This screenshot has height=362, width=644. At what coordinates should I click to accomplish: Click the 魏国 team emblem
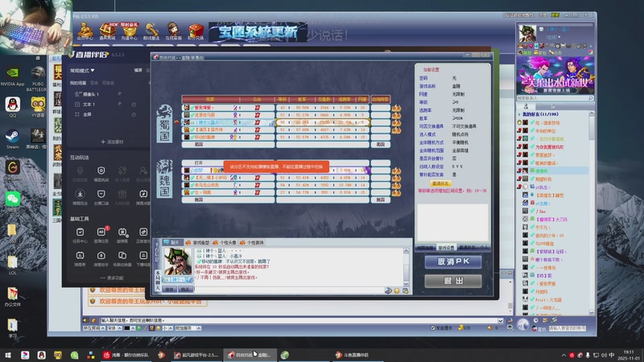164,179
